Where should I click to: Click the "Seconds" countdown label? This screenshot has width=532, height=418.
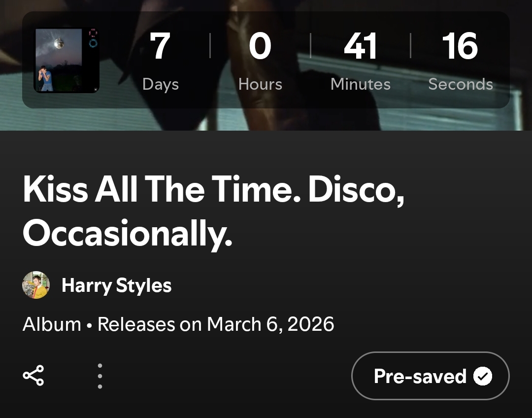click(x=460, y=84)
